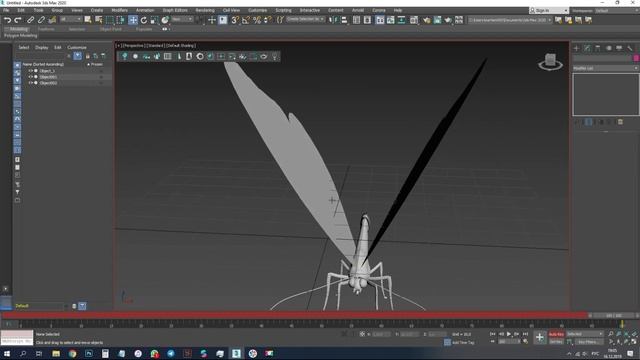Image resolution: width=640 pixels, height=360 pixels.
Task: Click the Render teapot icon
Action: pyautogui.click(x=448, y=20)
